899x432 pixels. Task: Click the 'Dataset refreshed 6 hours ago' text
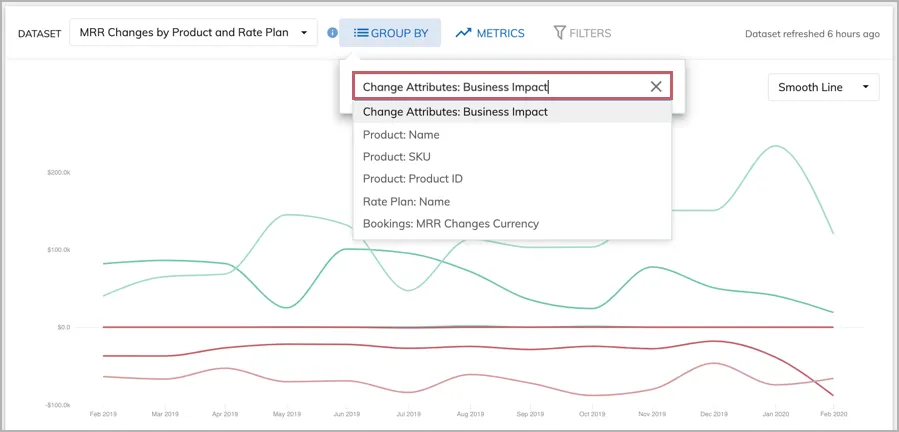[812, 34]
